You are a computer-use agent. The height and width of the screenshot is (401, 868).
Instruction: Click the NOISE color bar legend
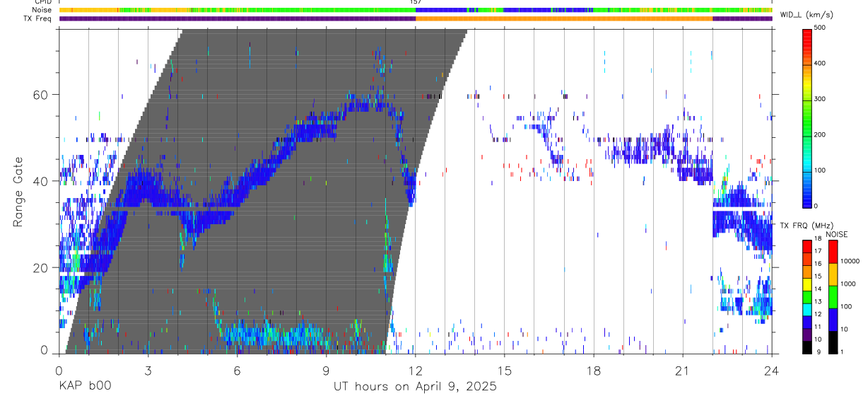pyautogui.click(x=833, y=297)
